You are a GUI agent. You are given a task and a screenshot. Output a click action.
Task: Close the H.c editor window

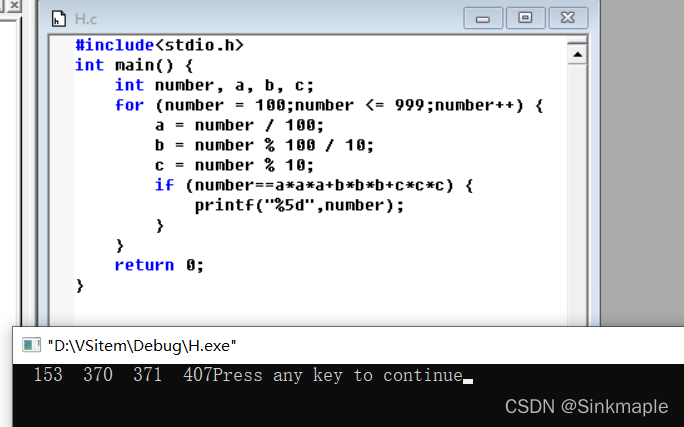(x=568, y=18)
